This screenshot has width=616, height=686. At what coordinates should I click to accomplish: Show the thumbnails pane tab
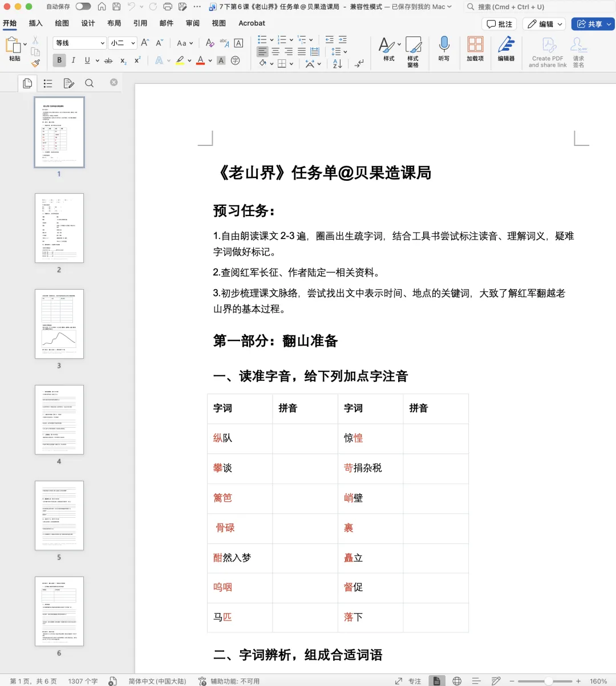click(x=27, y=83)
